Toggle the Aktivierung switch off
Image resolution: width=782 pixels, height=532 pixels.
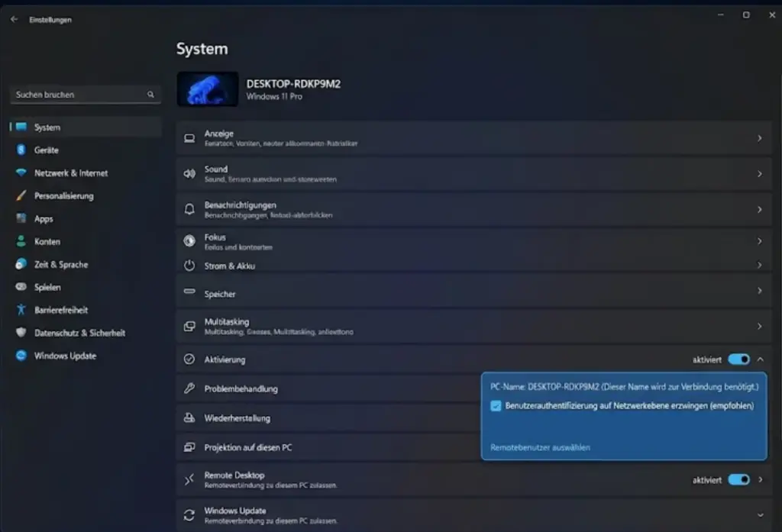(739, 360)
